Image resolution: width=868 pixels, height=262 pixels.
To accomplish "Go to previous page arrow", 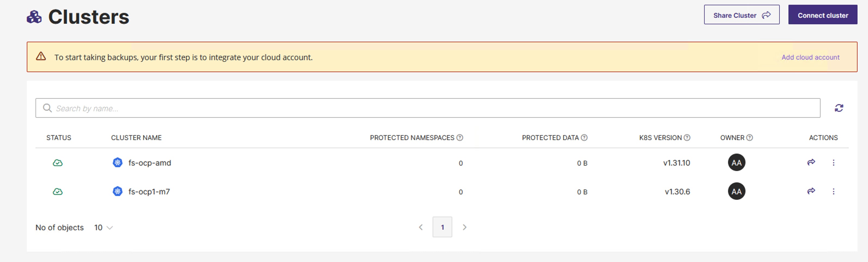I will click(x=421, y=227).
